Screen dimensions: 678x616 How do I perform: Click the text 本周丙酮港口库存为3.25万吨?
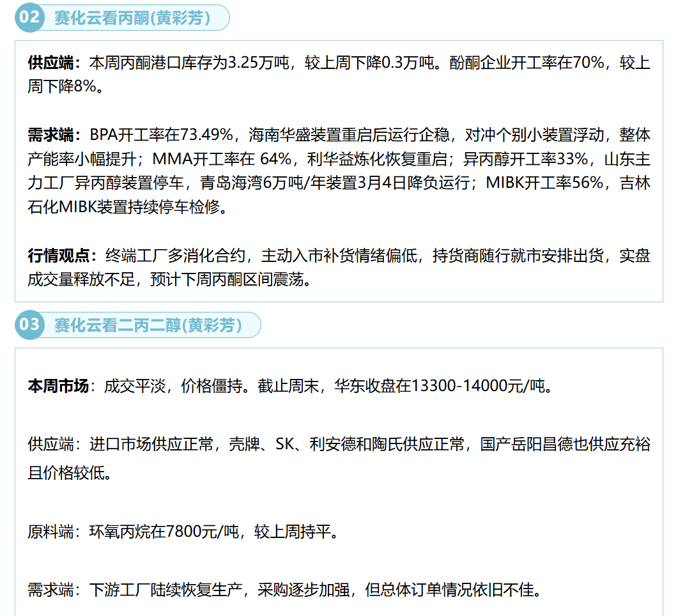click(x=189, y=63)
